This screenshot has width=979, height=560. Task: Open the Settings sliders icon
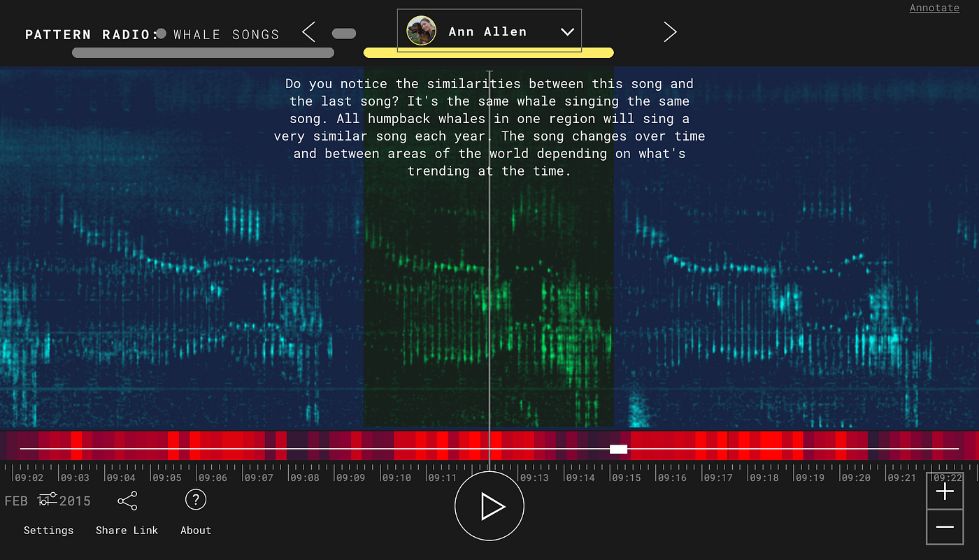(48, 499)
